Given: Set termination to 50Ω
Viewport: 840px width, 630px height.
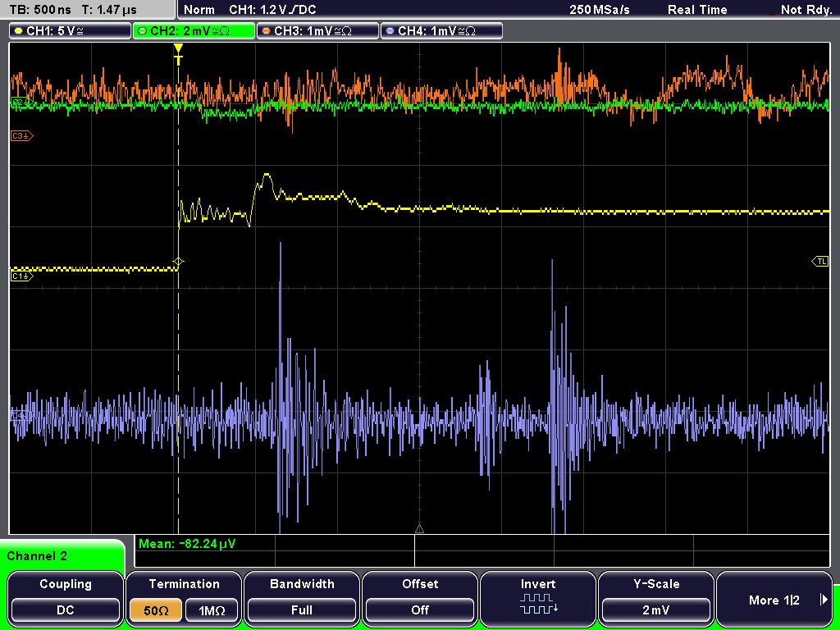Looking at the screenshot, I should (156, 610).
